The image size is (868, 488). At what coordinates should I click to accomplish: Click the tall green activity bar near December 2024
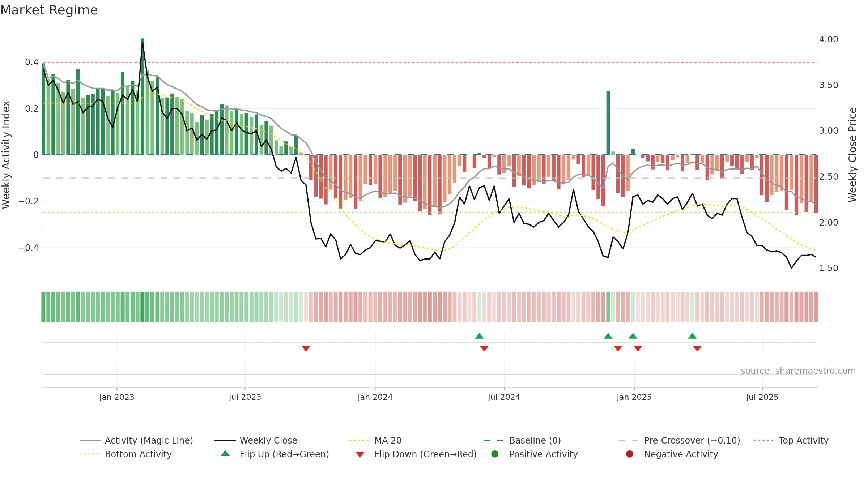click(x=608, y=123)
